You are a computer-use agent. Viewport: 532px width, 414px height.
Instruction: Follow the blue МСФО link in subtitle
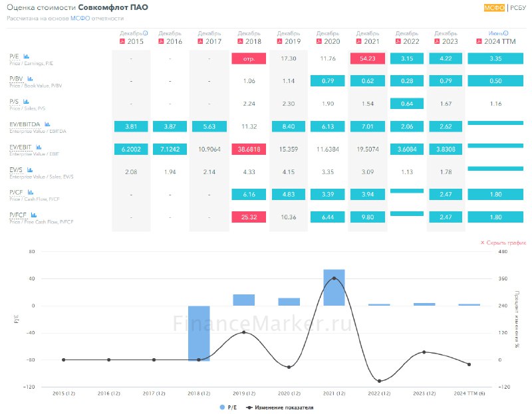click(80, 19)
